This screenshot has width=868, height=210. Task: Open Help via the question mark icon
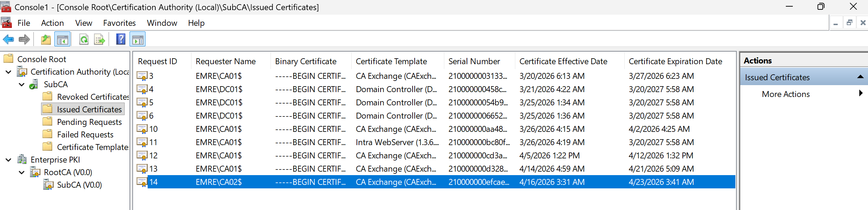pos(120,39)
